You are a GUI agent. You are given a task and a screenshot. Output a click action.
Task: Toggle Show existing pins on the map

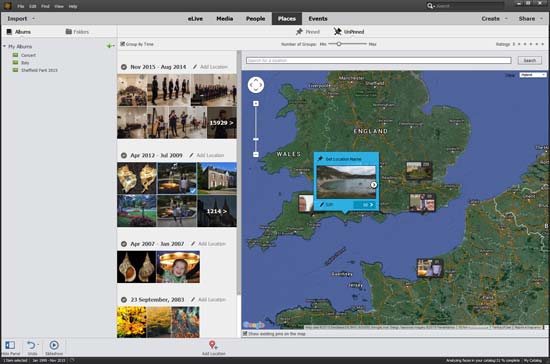tap(245, 333)
